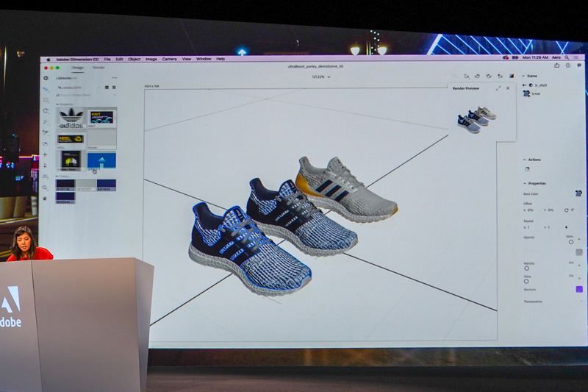The image size is (588, 392).
Task: Click the rotation icon next to 0°
Action: coord(566,210)
